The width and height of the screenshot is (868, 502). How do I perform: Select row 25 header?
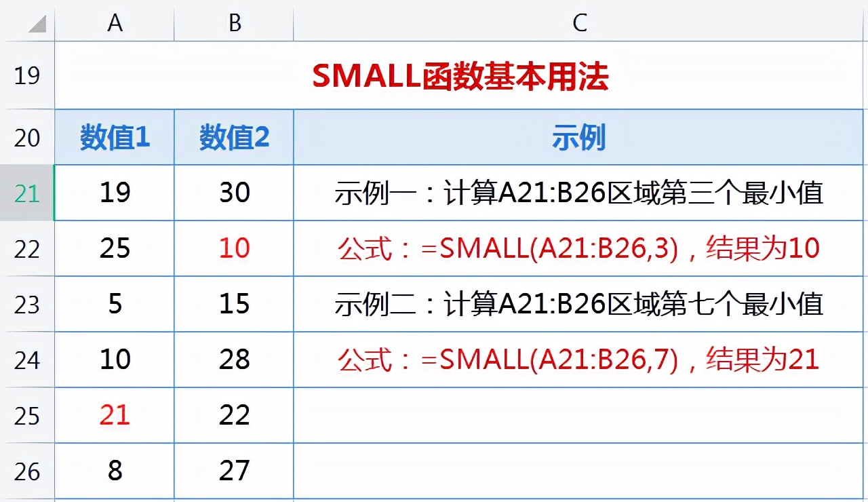point(27,416)
